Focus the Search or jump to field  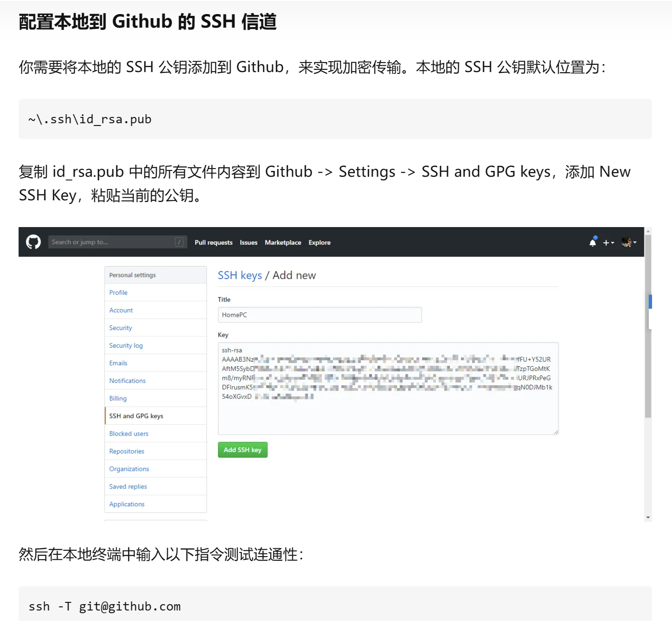117,242
